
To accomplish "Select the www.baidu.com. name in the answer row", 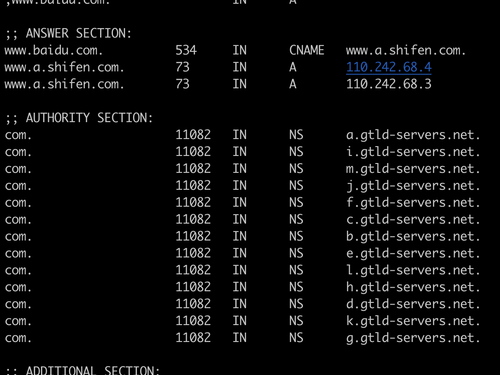I will click(54, 51).
